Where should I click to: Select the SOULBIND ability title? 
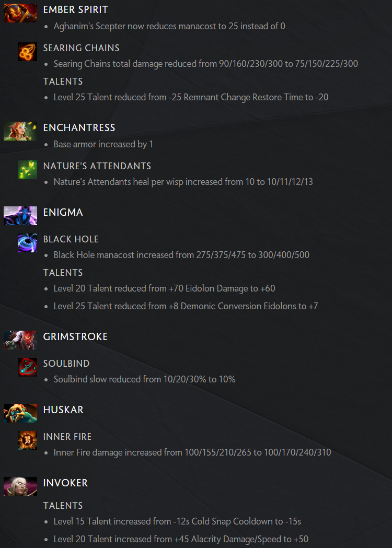[x=66, y=364]
